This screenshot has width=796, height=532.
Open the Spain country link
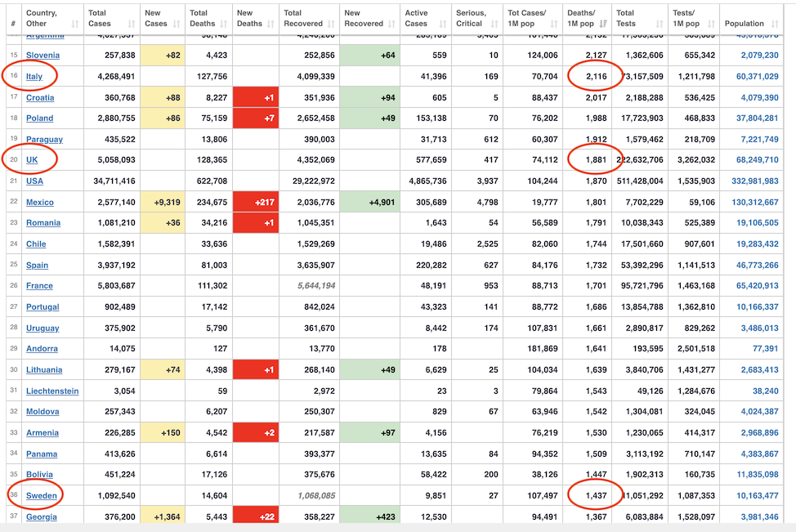point(37,266)
